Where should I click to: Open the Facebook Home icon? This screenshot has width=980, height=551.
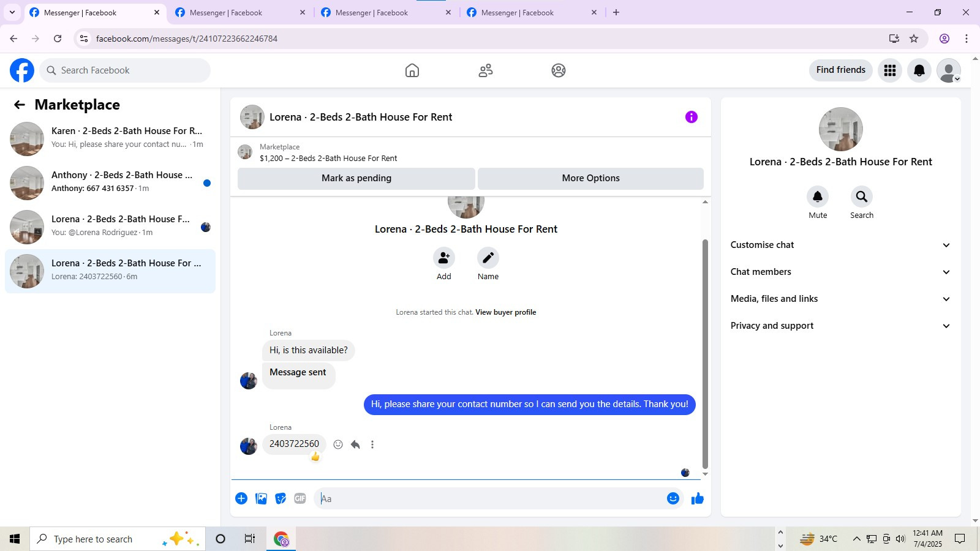[x=412, y=70]
